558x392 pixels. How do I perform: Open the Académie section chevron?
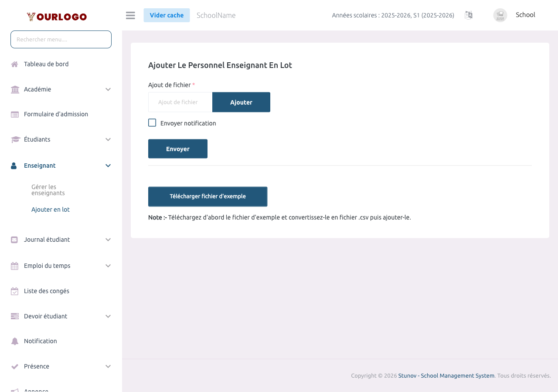[x=108, y=89]
